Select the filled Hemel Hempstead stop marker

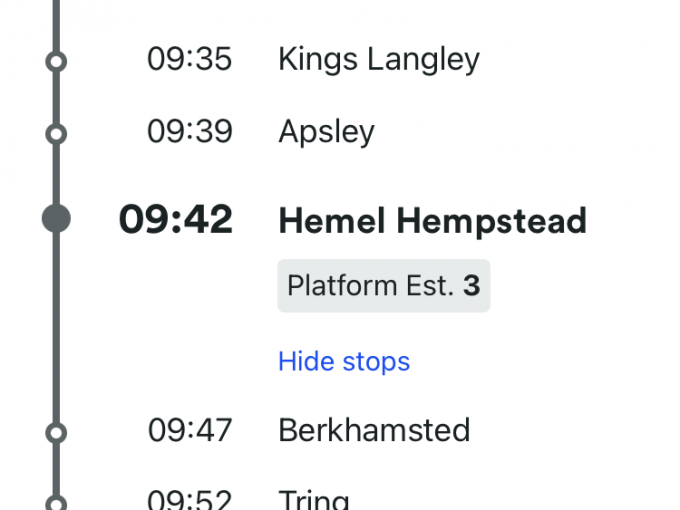57,219
